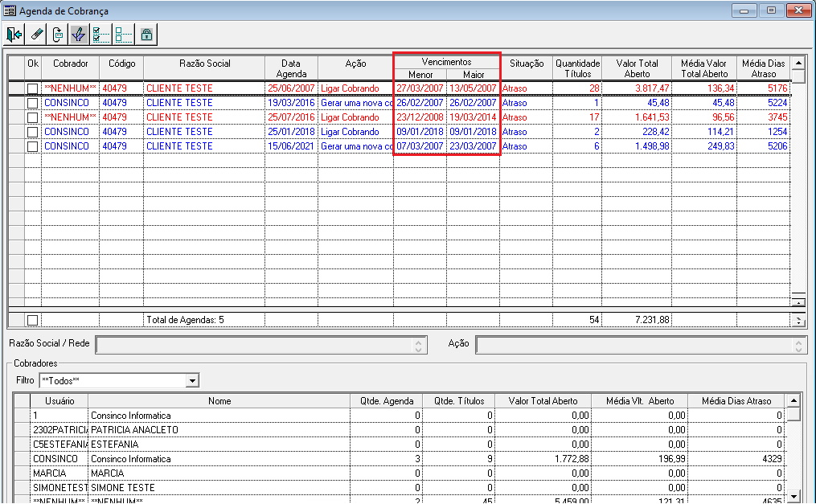
Task: Click the 5224 Média Dias Atraso cell
Action: pos(764,103)
